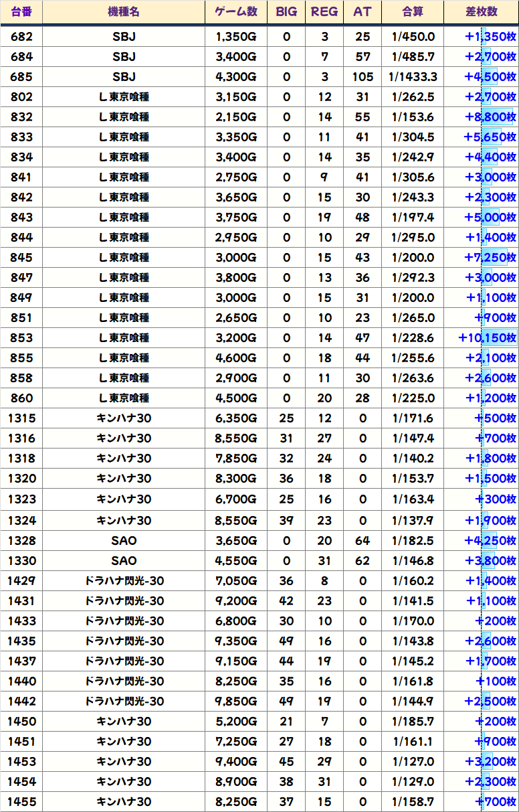Click the BIG column header
519x812 pixels.
click(x=286, y=12)
